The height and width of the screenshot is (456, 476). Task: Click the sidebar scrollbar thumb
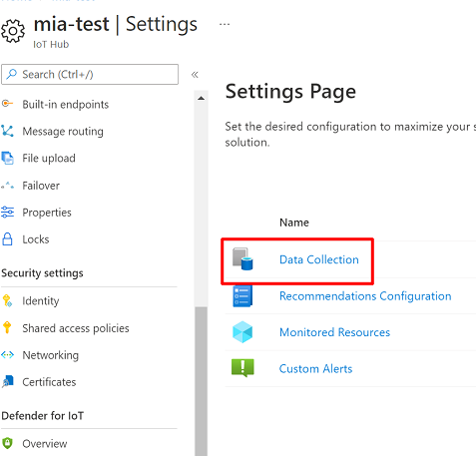tap(201, 381)
